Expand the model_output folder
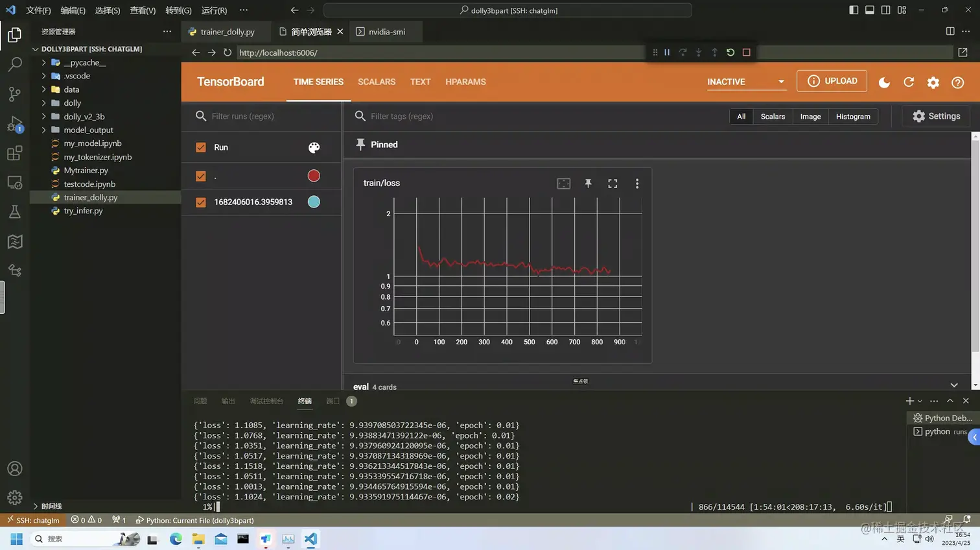 pyautogui.click(x=43, y=130)
